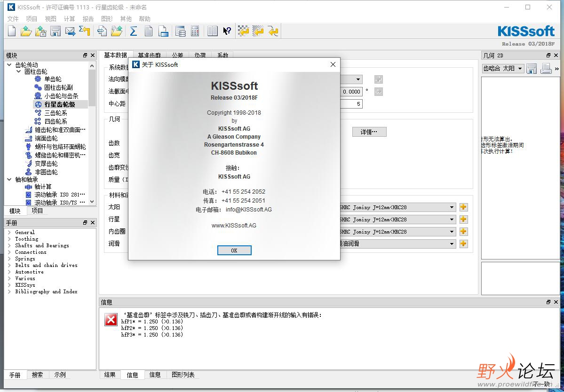
Task: Expand the Toothing manual section
Action: tap(9, 239)
